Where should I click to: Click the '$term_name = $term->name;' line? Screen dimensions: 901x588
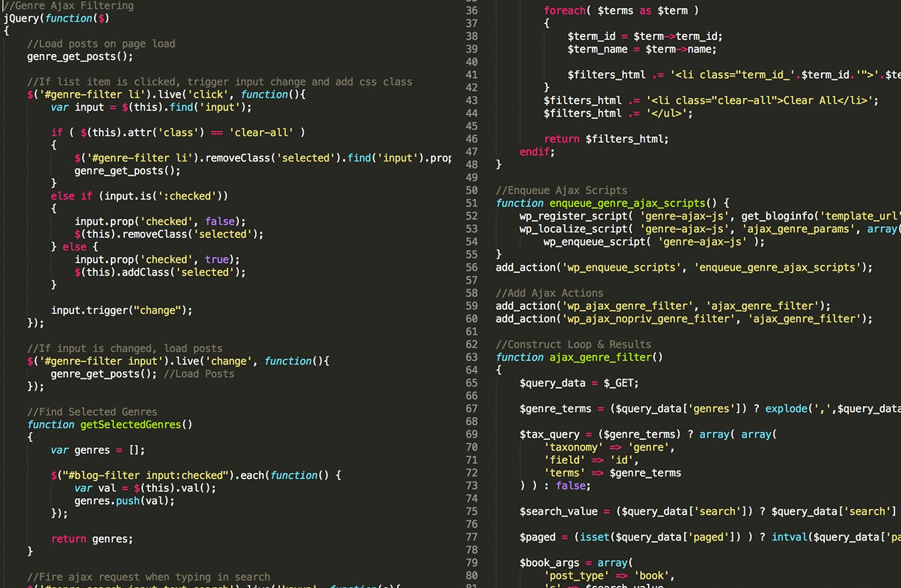point(642,49)
